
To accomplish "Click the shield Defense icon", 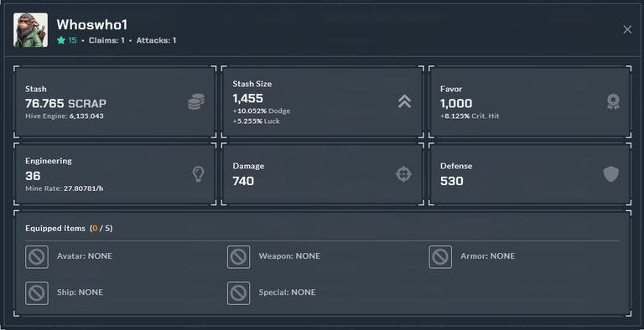I will click(x=610, y=174).
